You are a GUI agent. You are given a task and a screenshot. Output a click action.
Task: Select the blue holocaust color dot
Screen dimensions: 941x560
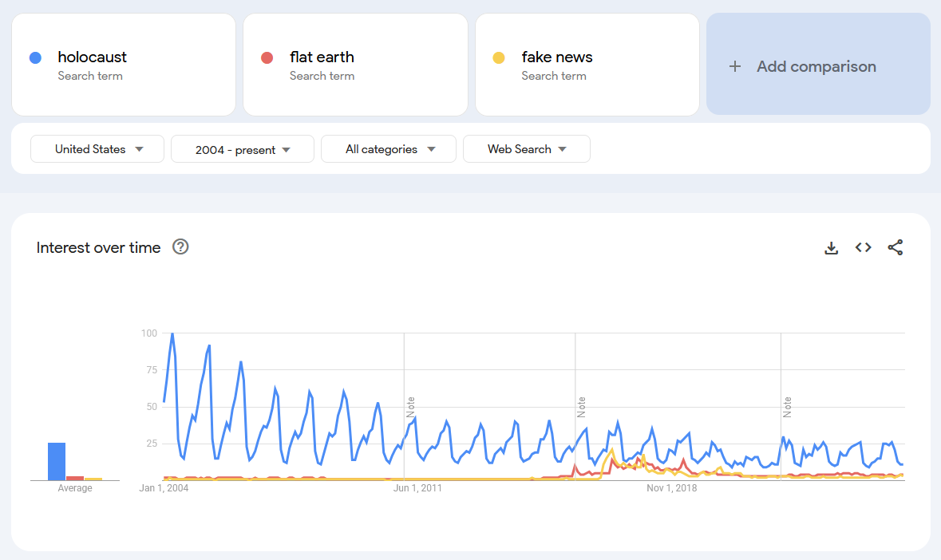(35, 57)
